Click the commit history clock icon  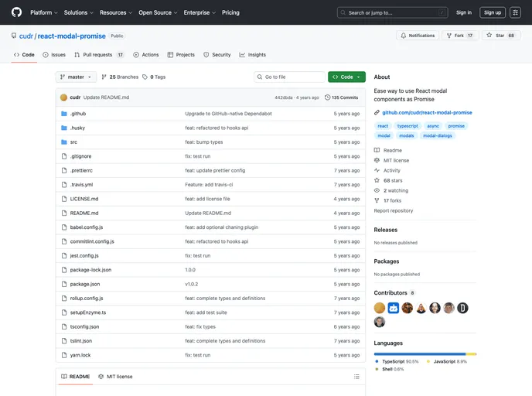[x=327, y=97]
